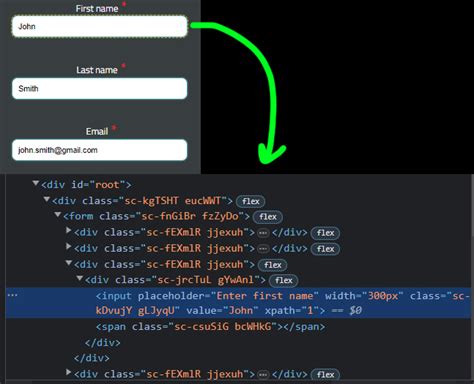
Task: Click ellipsis in second collapsed jjexuh div
Action: point(263,249)
